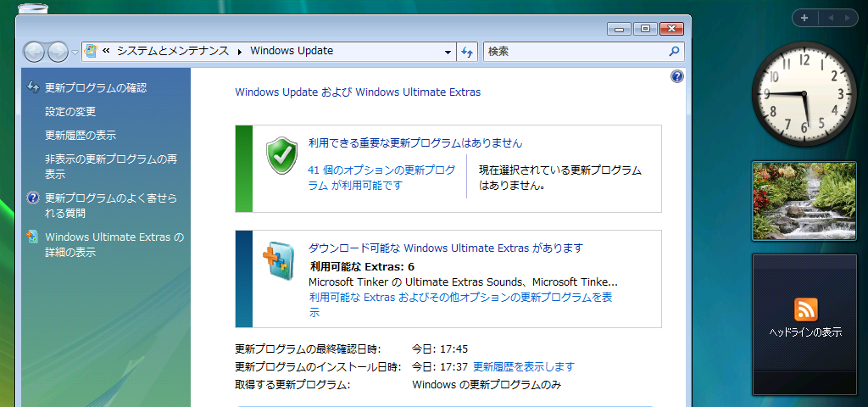Maximize the Windows Update window

tap(645, 29)
